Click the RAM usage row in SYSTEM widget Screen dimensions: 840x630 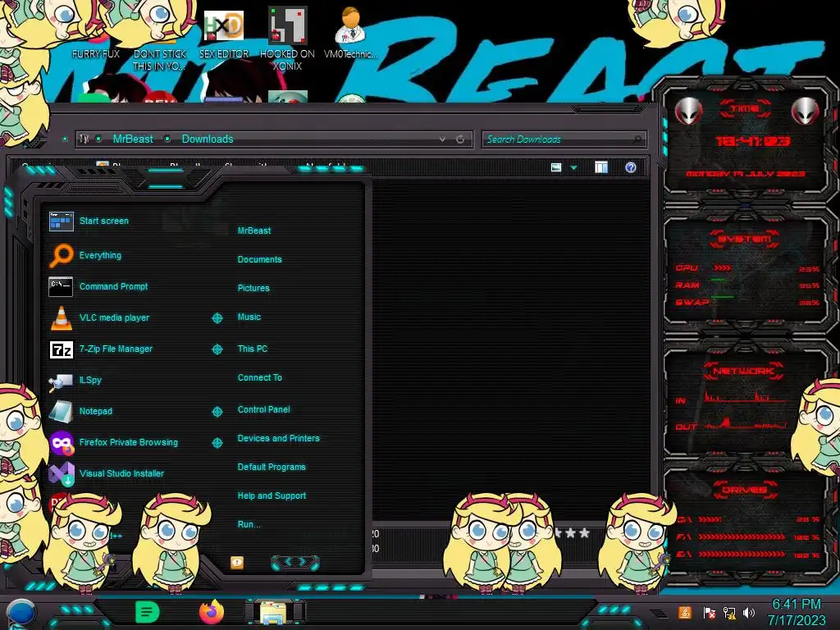coord(747,285)
